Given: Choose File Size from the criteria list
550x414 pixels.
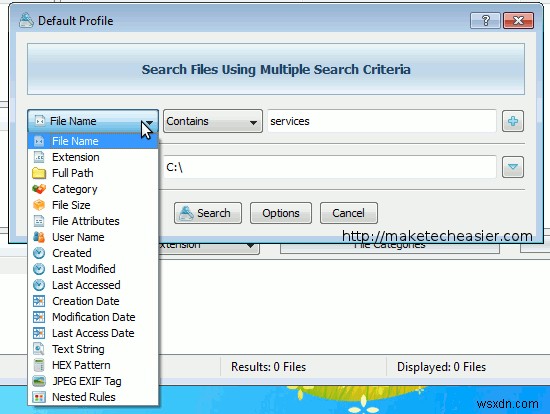Looking at the screenshot, I should pos(93,205).
